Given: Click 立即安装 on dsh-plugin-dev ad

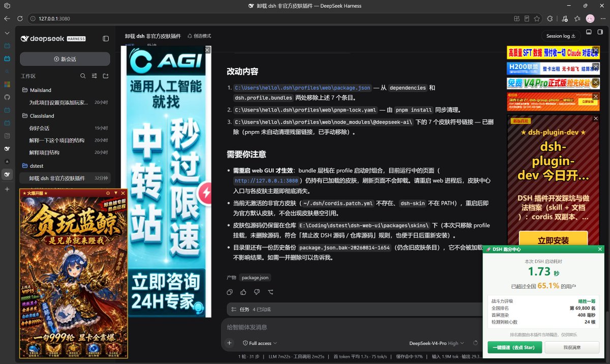Looking at the screenshot, I should click(x=553, y=240).
